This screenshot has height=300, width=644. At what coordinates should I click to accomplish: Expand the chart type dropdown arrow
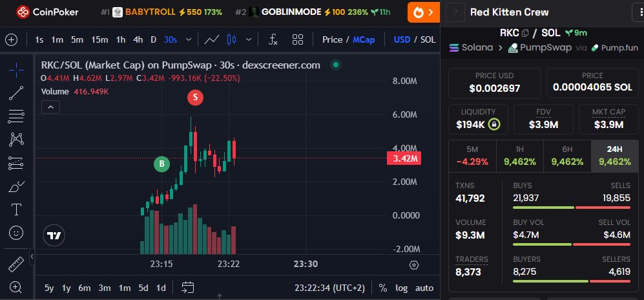(249, 40)
